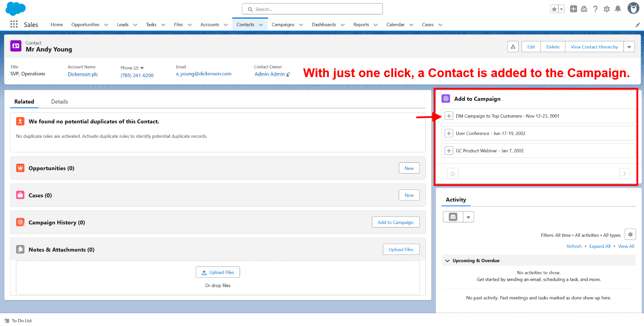The width and height of the screenshot is (644, 326).
Task: Add contact to GC Product Webinar campaign
Action: pyautogui.click(x=449, y=151)
